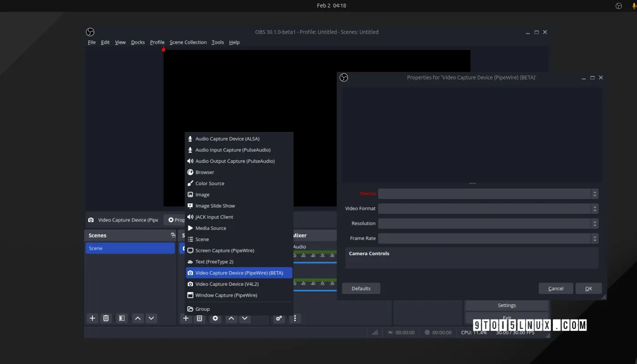The image size is (637, 364).
Task: Click the Defaults button
Action: [361, 288]
